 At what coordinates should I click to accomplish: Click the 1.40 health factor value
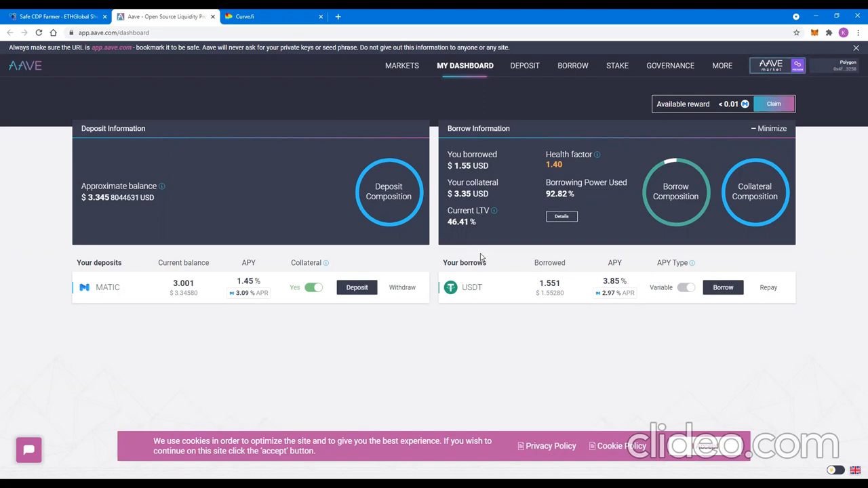pos(554,165)
